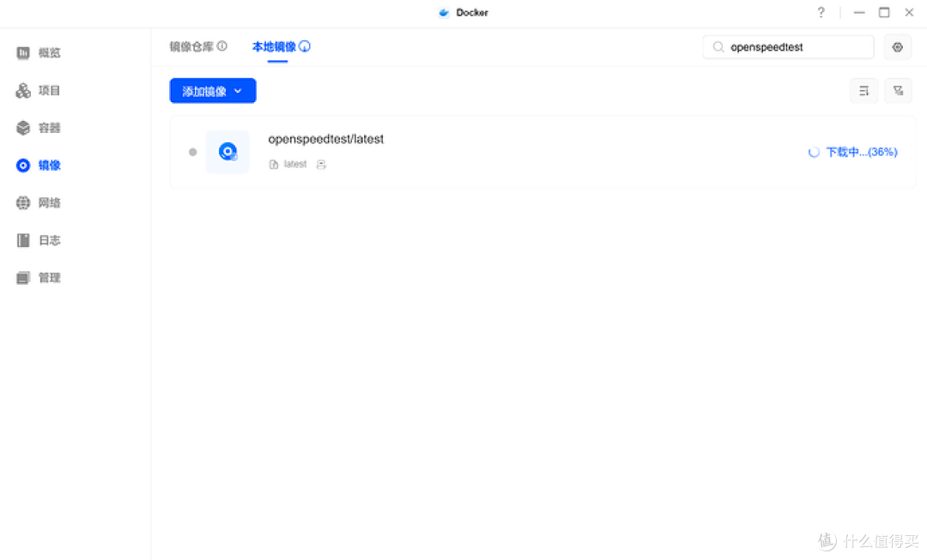Select the 本地镜像 (Local Images) tab
927x560 pixels.
[x=275, y=47]
